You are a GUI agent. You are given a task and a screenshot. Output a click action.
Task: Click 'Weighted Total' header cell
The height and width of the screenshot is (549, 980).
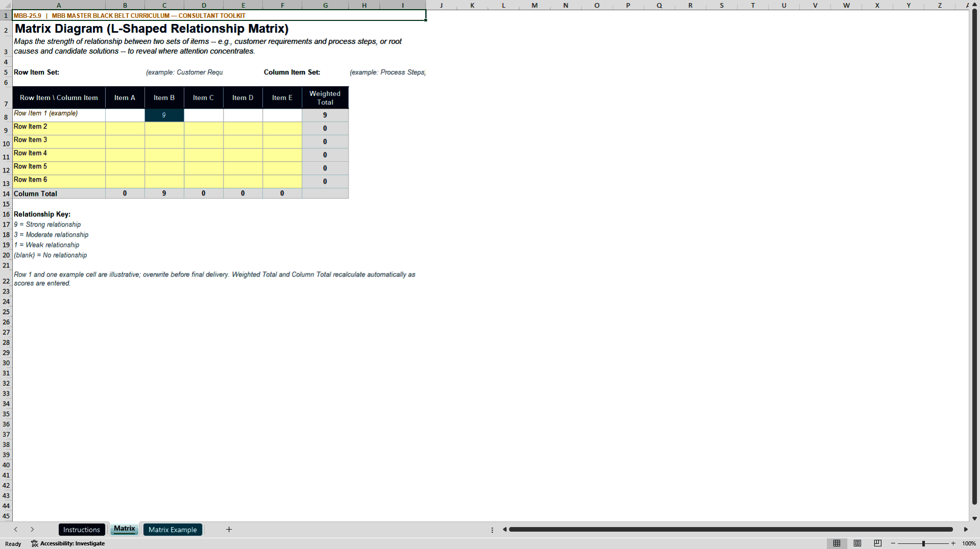[x=325, y=97]
